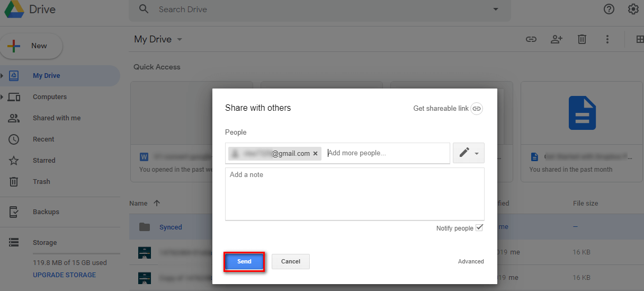Click the Synced folder icon
Image resolution: width=644 pixels, height=291 pixels.
pyautogui.click(x=145, y=227)
